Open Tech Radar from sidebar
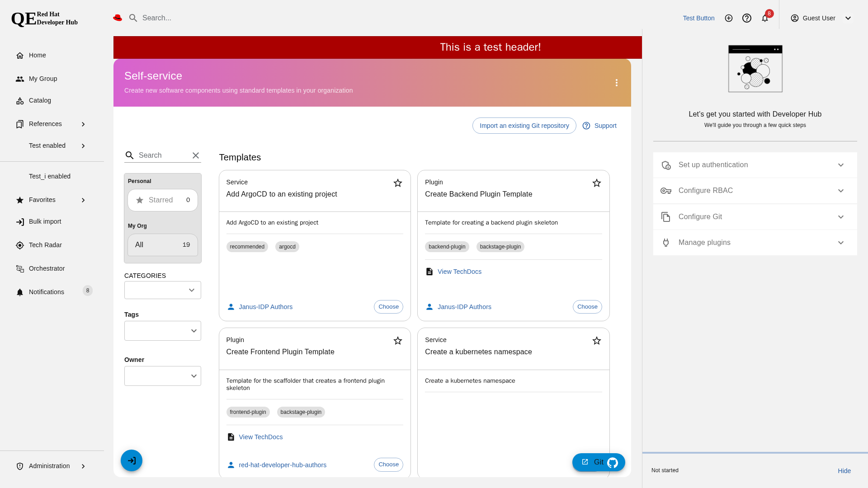 [x=45, y=245]
